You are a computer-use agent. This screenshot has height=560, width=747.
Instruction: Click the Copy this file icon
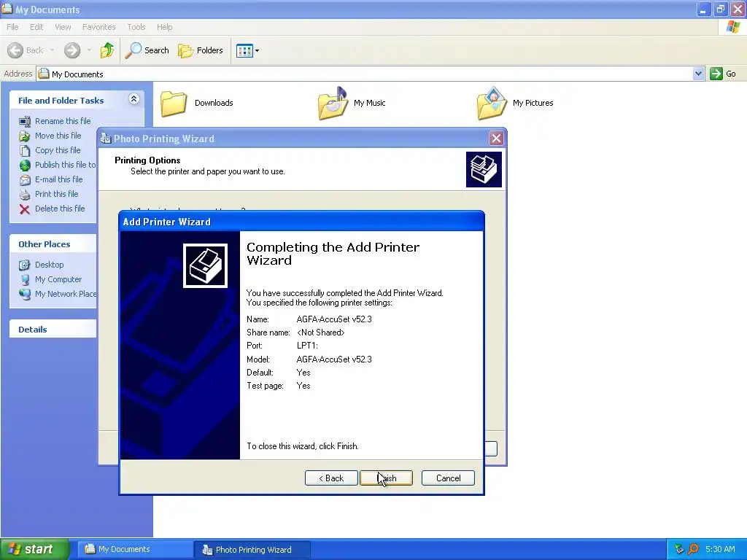[25, 150]
